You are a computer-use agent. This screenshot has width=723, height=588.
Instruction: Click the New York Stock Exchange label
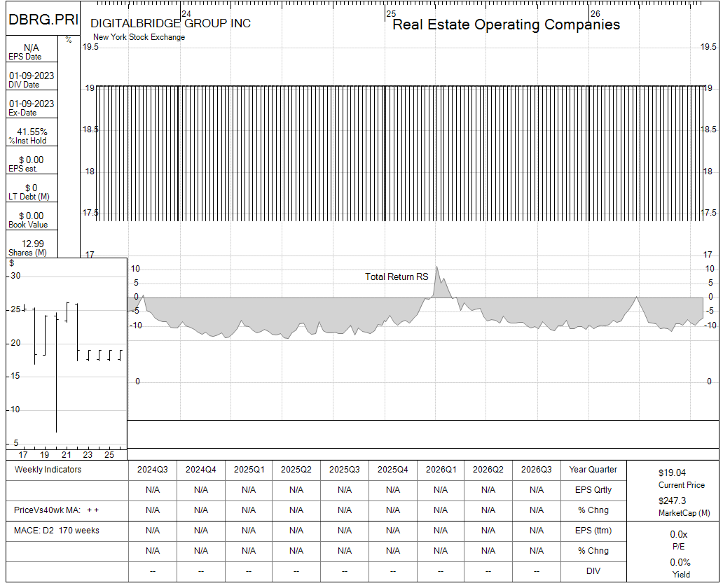tap(139, 37)
